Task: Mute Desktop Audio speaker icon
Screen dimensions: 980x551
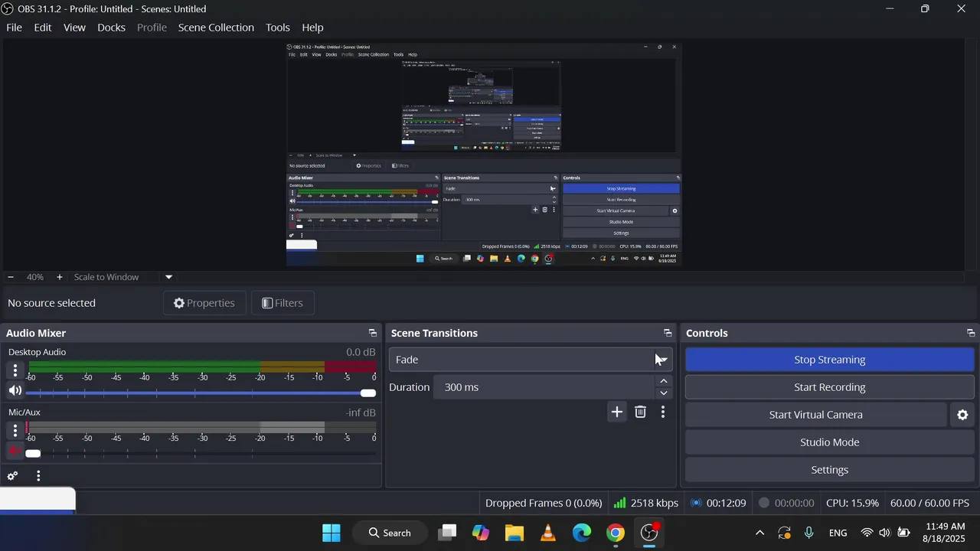Action: pos(15,390)
